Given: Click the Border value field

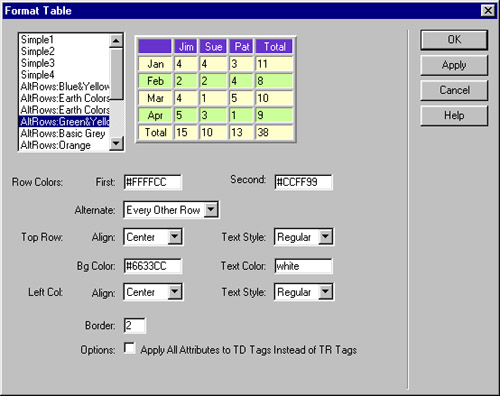Looking at the screenshot, I should (x=135, y=325).
